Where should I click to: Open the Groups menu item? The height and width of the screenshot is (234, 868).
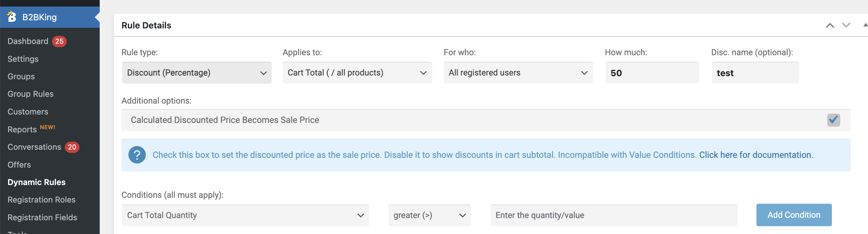[21, 76]
